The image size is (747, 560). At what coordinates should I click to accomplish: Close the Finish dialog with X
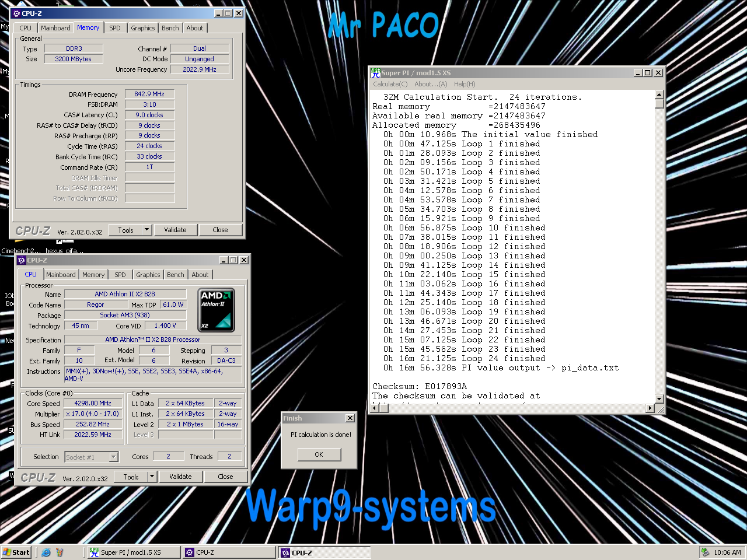350,418
